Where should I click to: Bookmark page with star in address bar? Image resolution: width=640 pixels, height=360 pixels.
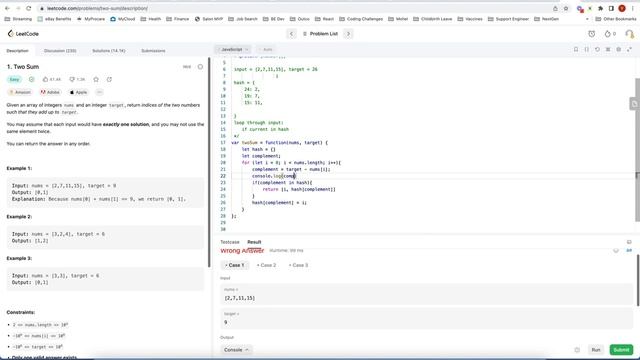pos(566,8)
